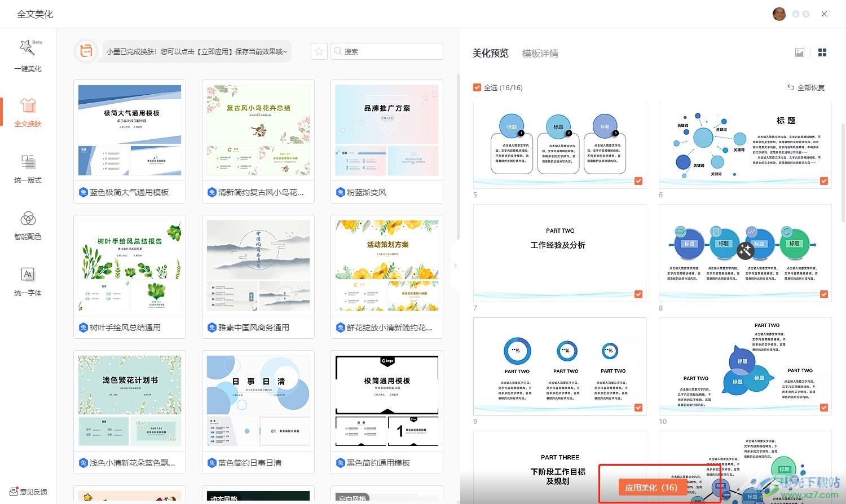Click the user profile avatar
The width and height of the screenshot is (846, 504).
click(x=779, y=14)
